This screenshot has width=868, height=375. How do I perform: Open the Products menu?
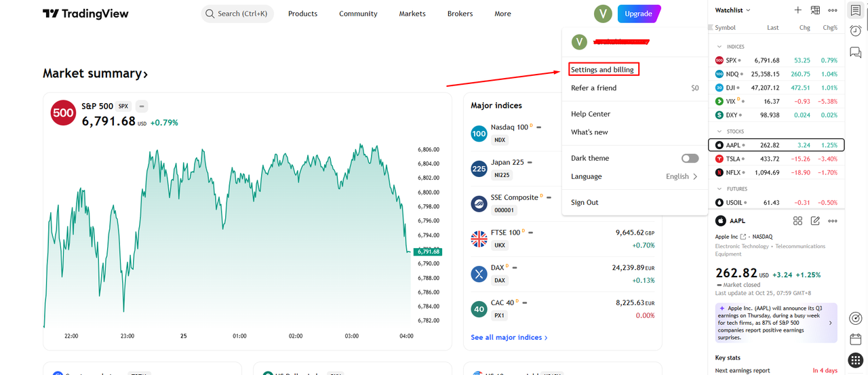(302, 14)
